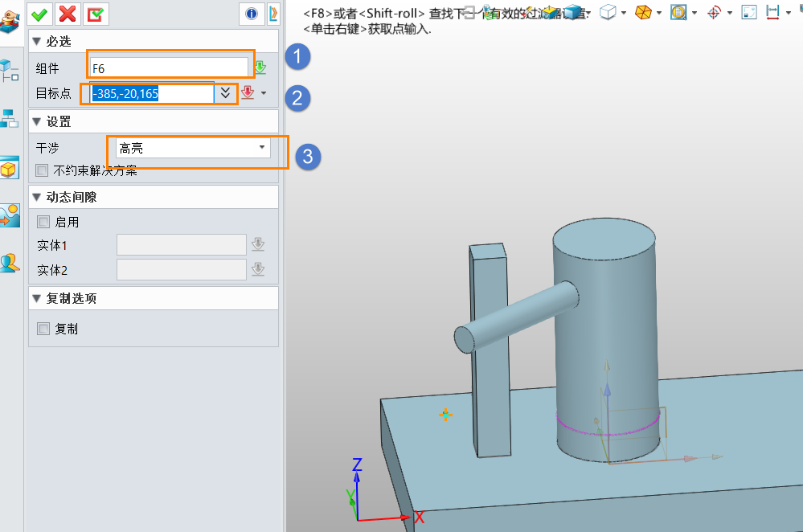Click the pick arrow icon beside 实体1

point(258,244)
